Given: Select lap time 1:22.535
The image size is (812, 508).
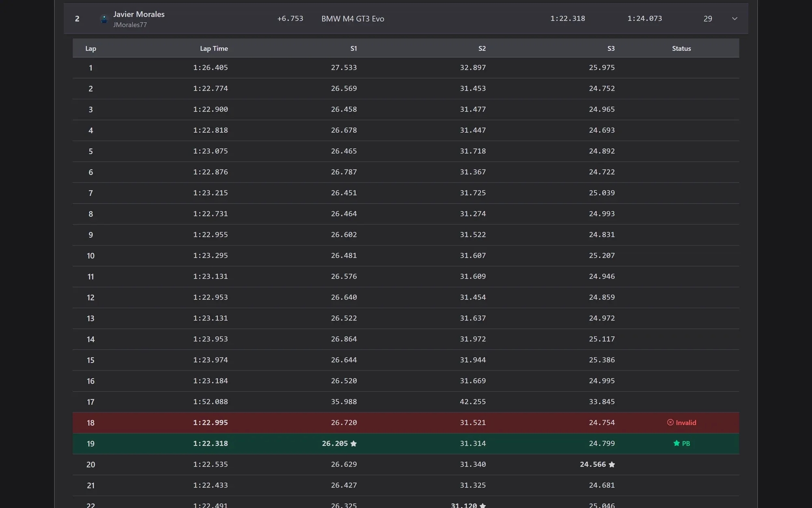Looking at the screenshot, I should point(210,465).
